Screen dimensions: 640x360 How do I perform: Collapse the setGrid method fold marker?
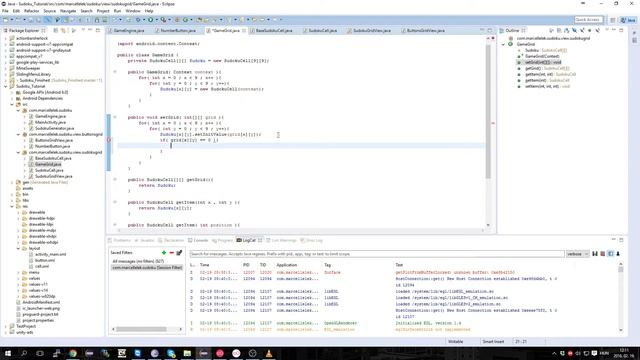point(115,117)
